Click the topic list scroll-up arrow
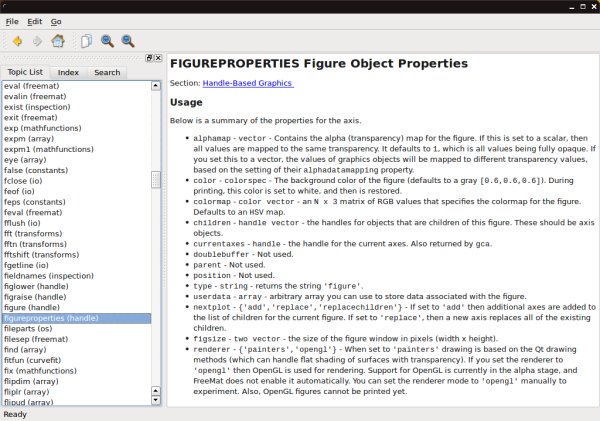 (x=155, y=85)
